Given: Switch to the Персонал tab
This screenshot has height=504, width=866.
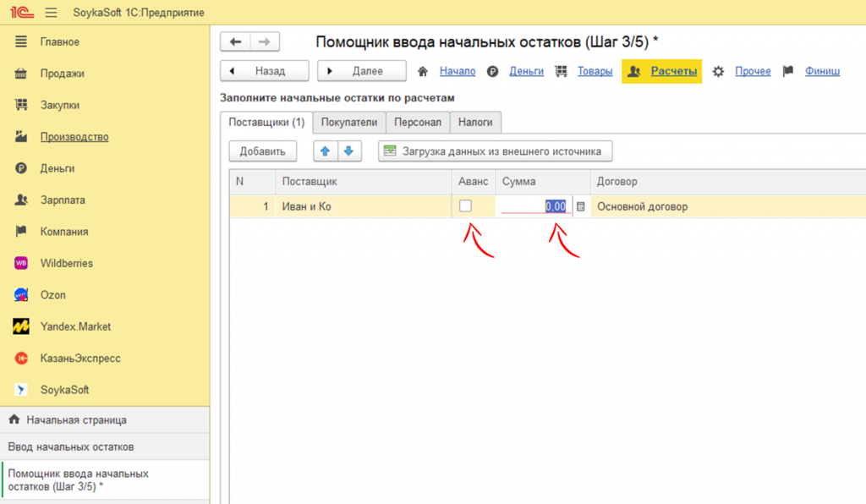Looking at the screenshot, I should click(418, 123).
